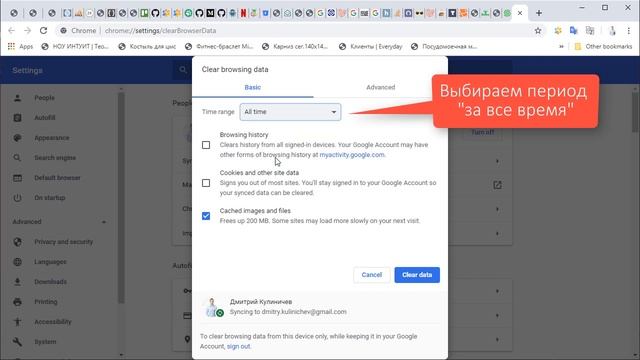Open the Фитнес-браслет bookmark
Viewport: 640px width, 360px height.
coord(219,47)
